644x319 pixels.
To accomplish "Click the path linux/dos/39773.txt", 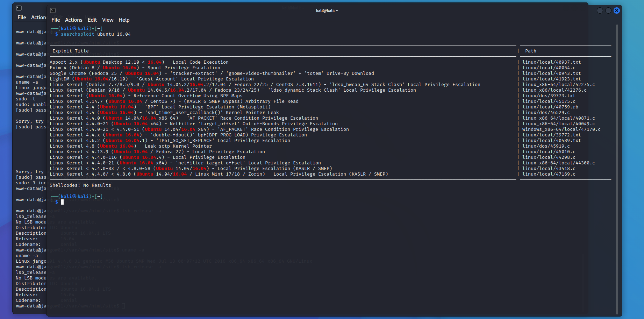I will click(549, 96).
